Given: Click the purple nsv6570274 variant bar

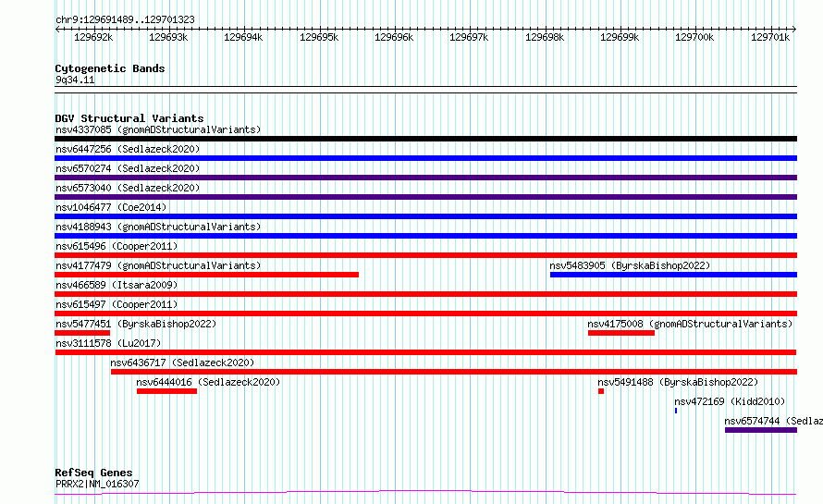Looking at the screenshot, I should (x=425, y=178).
